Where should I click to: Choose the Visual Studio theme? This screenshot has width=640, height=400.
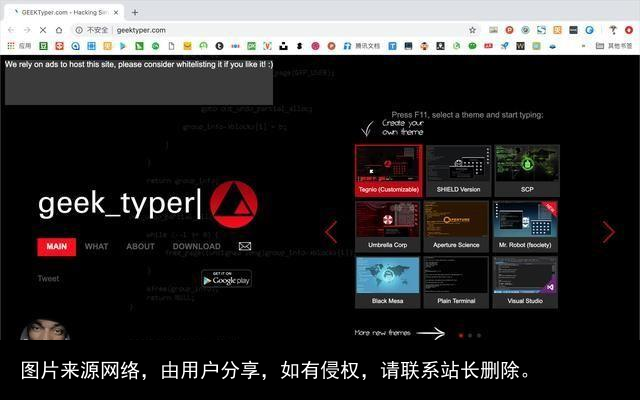[x=525, y=282]
